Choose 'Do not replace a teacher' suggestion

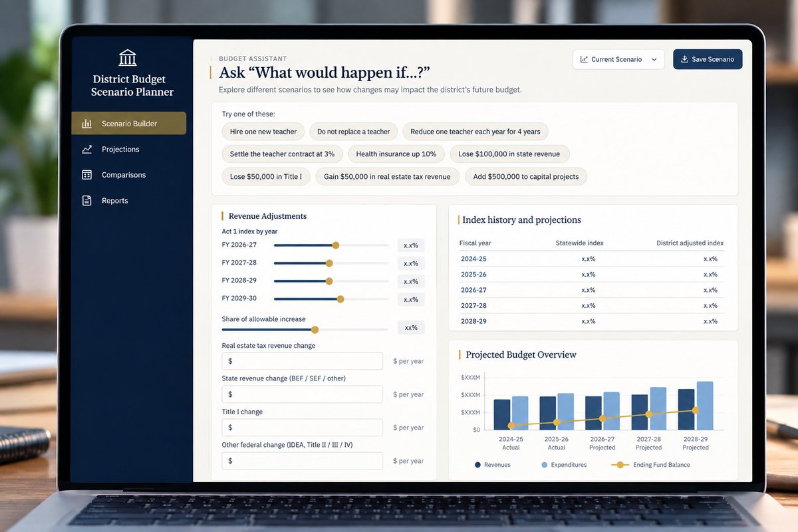point(354,132)
